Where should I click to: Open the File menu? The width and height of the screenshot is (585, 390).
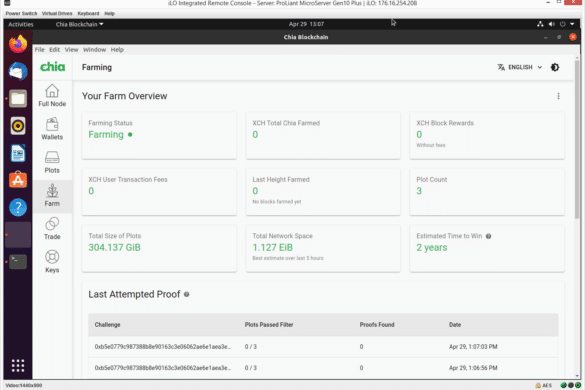[40, 50]
